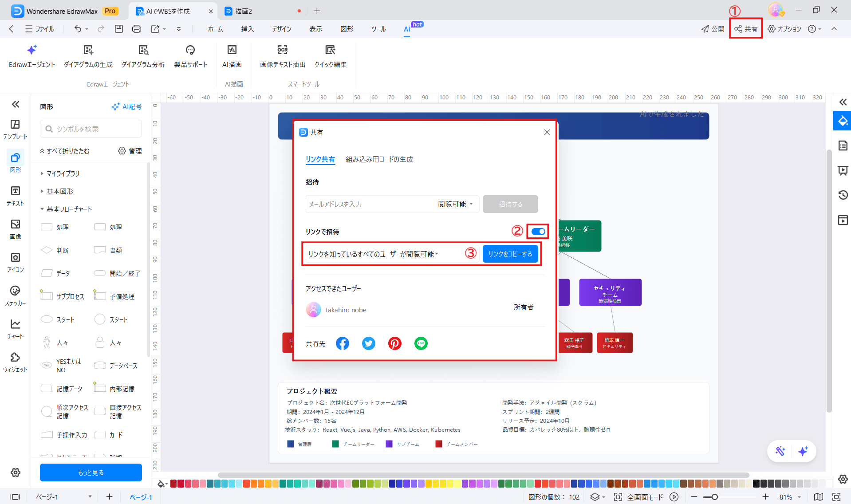The image size is (851, 504).
Task: Click the シンボルを検索 search field
Action: (x=91, y=129)
